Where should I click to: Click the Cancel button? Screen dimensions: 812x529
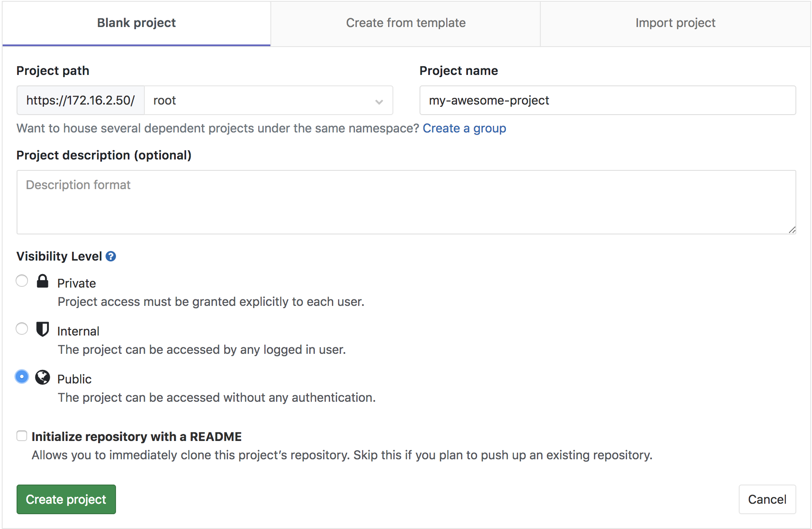tap(767, 499)
